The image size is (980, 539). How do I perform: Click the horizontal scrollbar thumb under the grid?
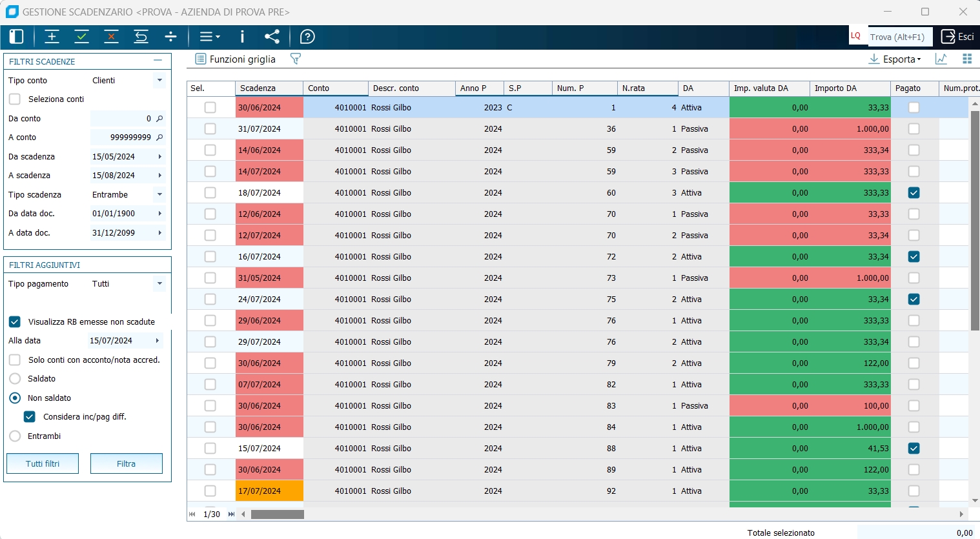pos(278,514)
